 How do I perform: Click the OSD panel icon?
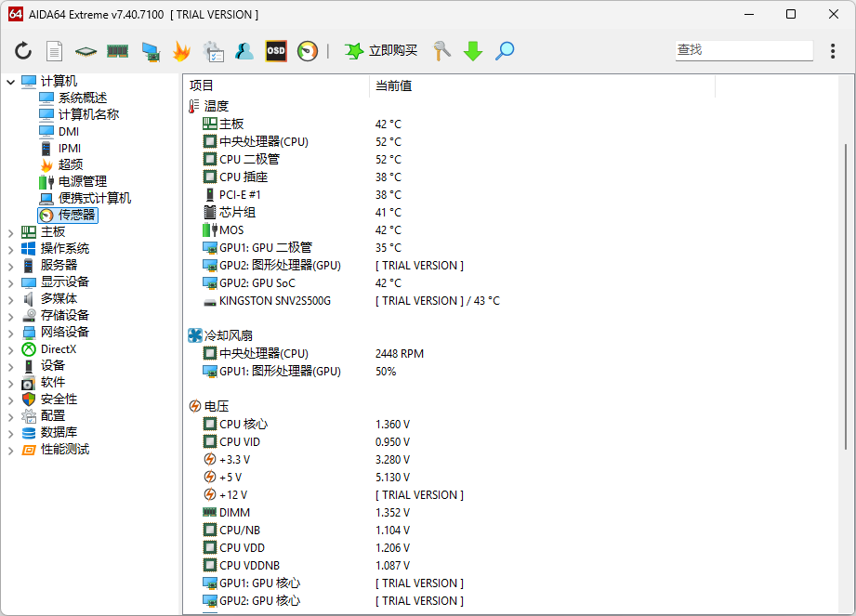[x=275, y=51]
